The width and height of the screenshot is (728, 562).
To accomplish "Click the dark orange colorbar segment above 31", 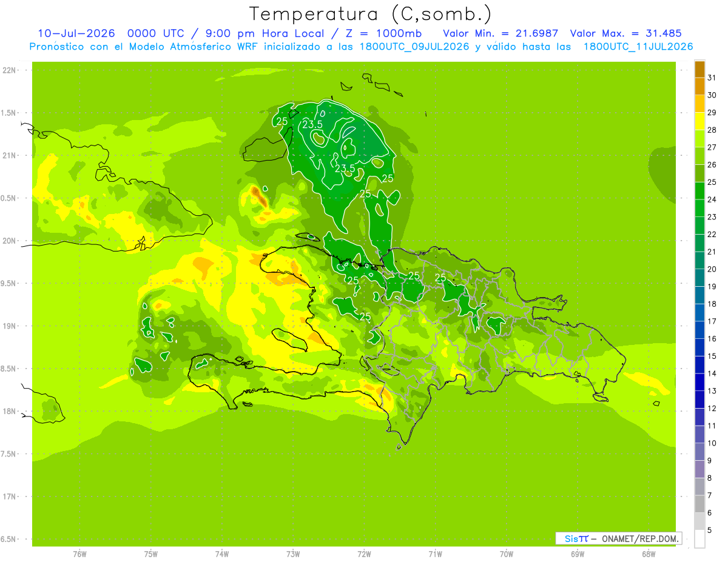I will [699, 69].
